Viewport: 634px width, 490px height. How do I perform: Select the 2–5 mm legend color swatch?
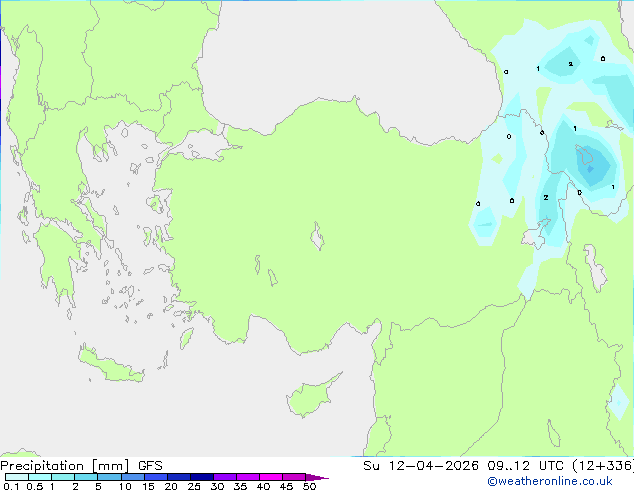(x=86, y=477)
